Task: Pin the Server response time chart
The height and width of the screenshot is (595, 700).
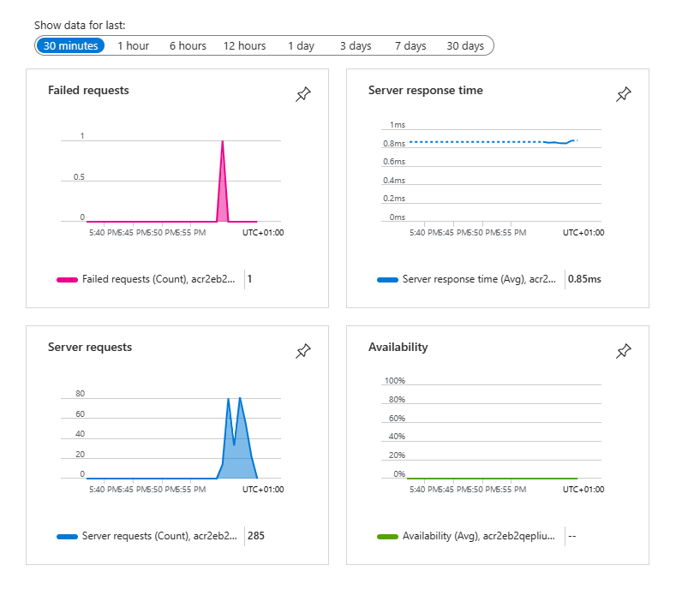Action: tap(623, 95)
